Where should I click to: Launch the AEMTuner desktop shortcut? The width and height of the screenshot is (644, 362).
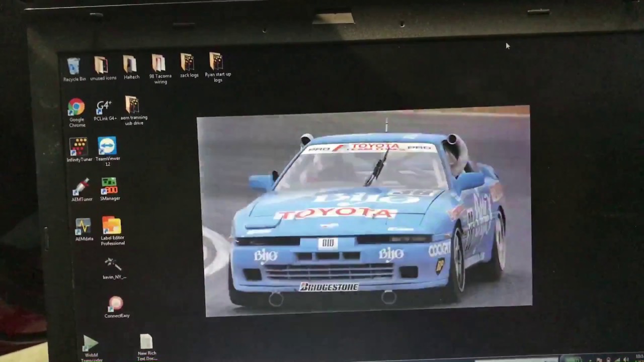pos(81,190)
